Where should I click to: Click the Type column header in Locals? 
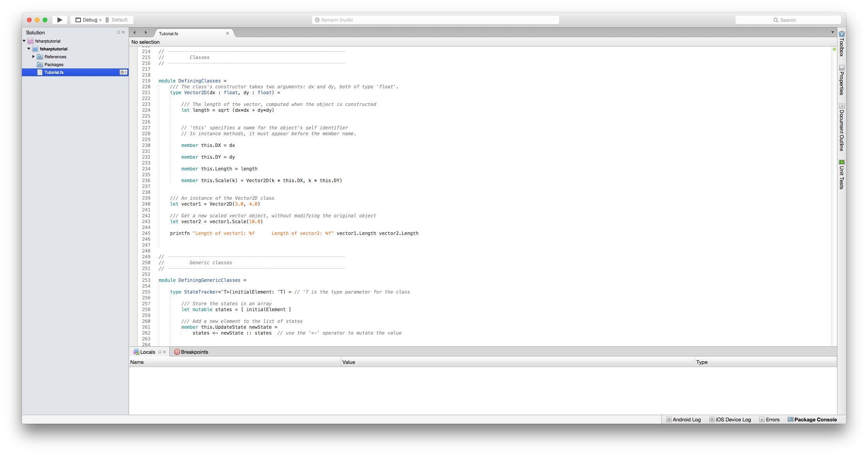[x=766, y=362]
